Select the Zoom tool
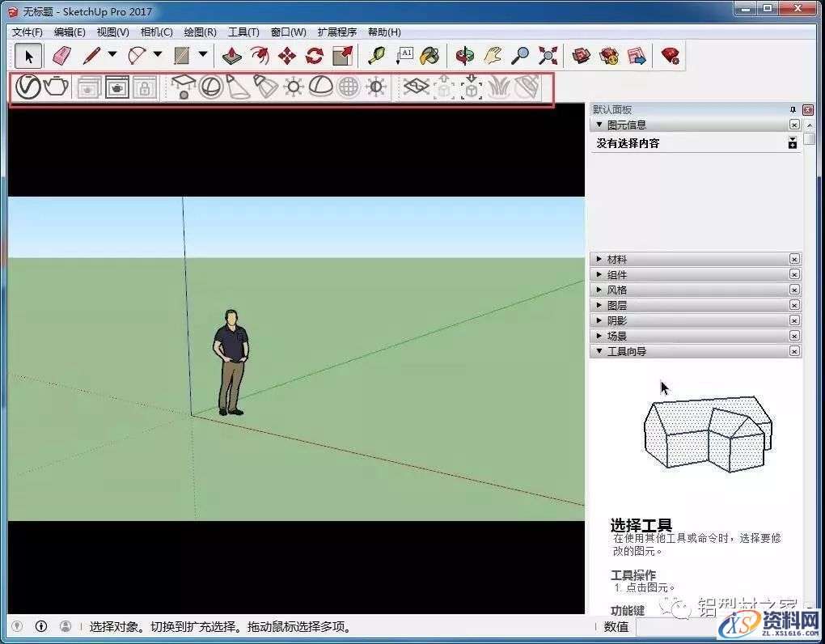The image size is (825, 644). coord(519,56)
